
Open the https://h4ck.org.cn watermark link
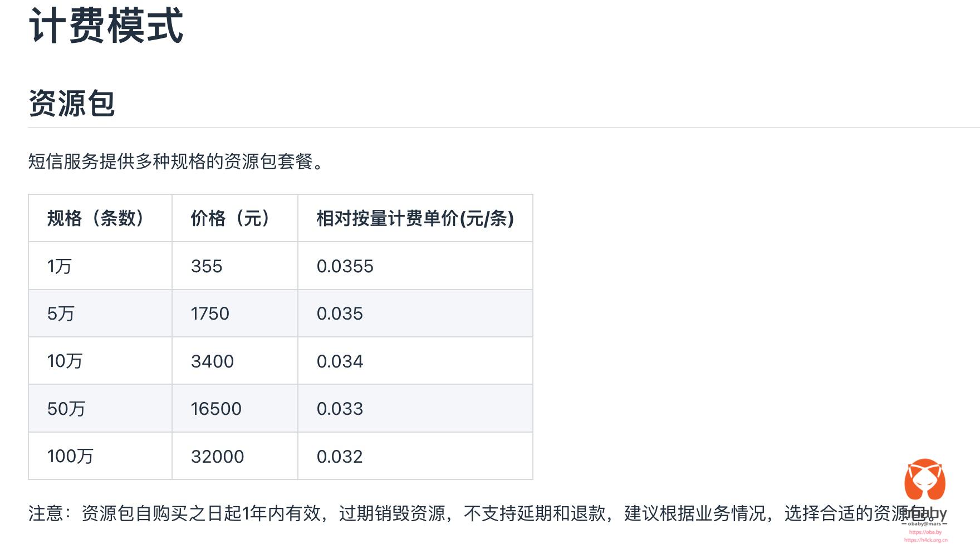[925, 540]
